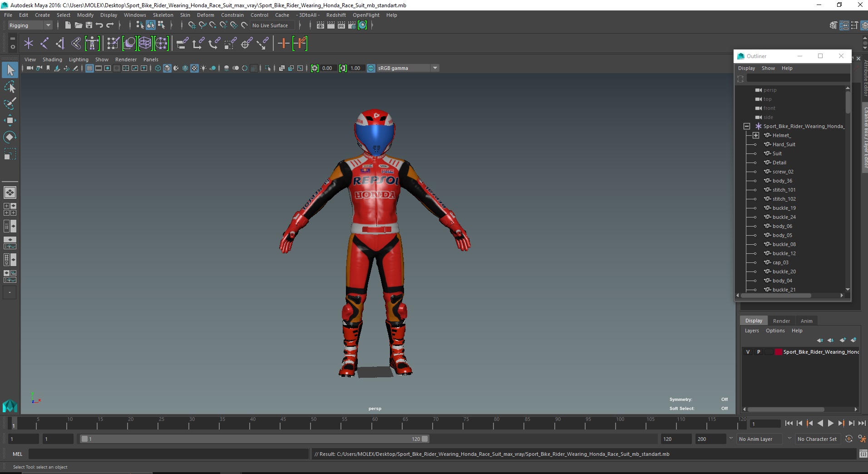Activate the Paint Selection tool

(x=10, y=104)
